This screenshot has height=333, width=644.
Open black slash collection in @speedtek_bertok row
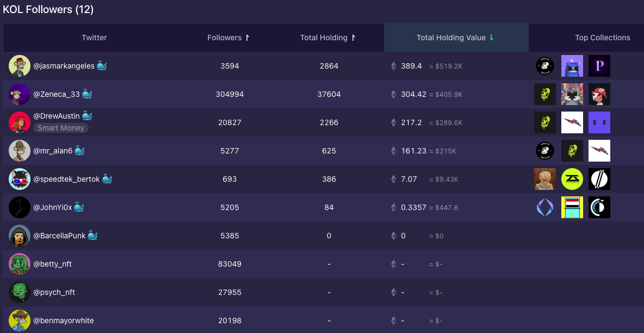click(x=599, y=179)
